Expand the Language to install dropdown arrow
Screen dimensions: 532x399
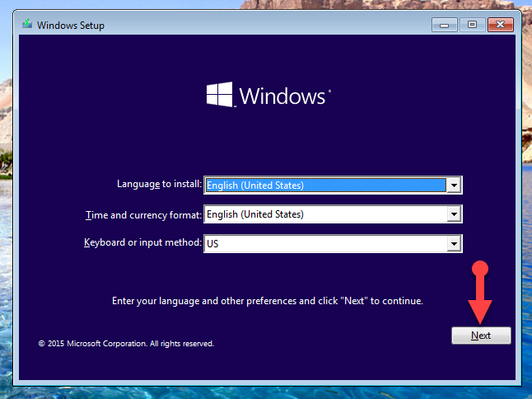tap(454, 185)
